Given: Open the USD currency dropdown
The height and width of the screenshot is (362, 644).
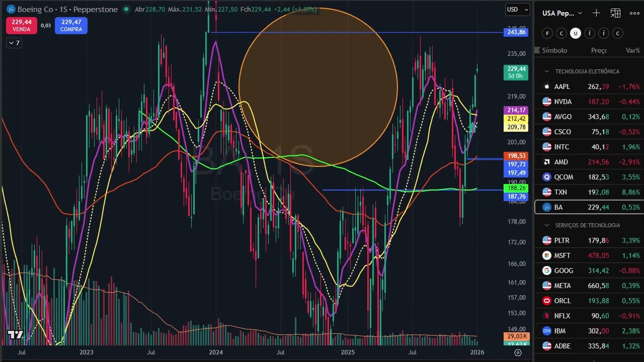Looking at the screenshot, I should point(518,9).
